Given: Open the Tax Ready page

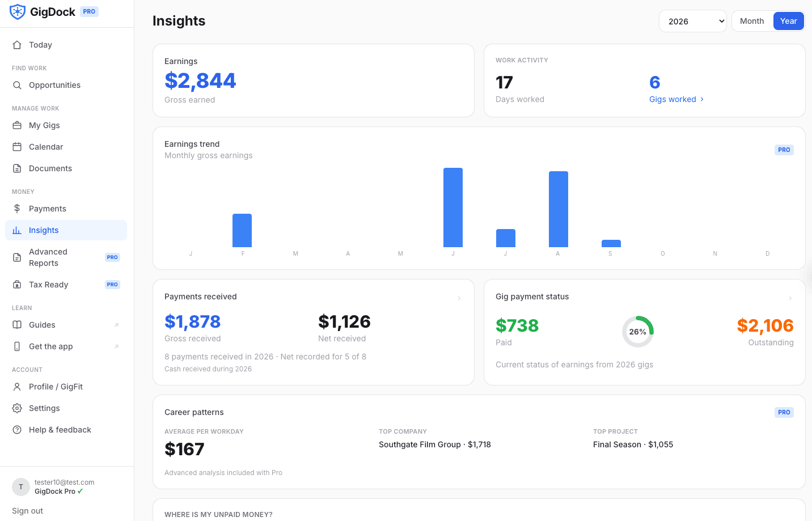Looking at the screenshot, I should pos(66,285).
